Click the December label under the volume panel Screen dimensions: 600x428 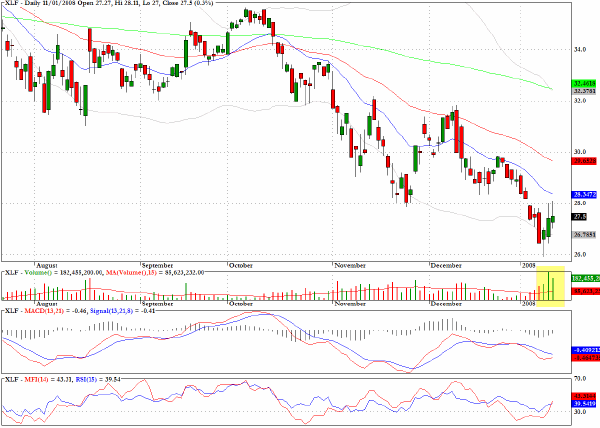tap(446, 304)
